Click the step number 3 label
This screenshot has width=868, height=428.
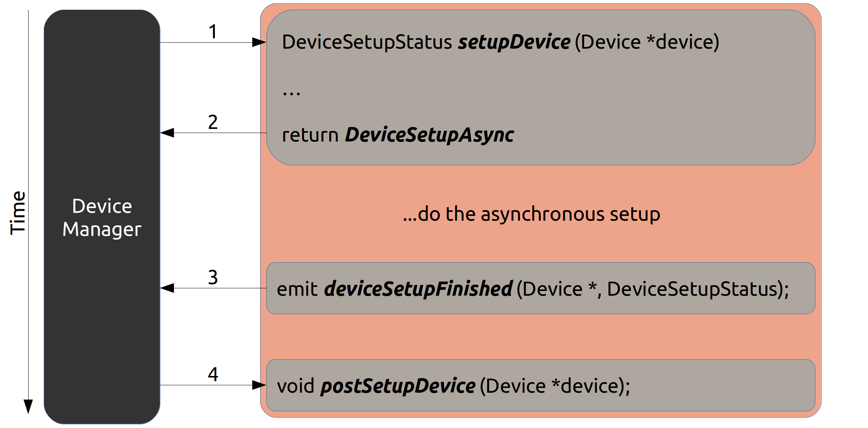click(x=213, y=278)
